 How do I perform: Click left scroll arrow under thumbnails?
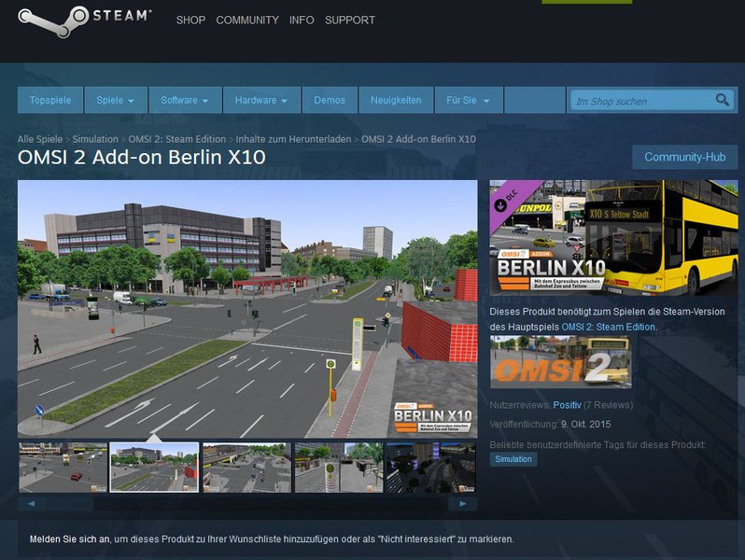[x=31, y=503]
